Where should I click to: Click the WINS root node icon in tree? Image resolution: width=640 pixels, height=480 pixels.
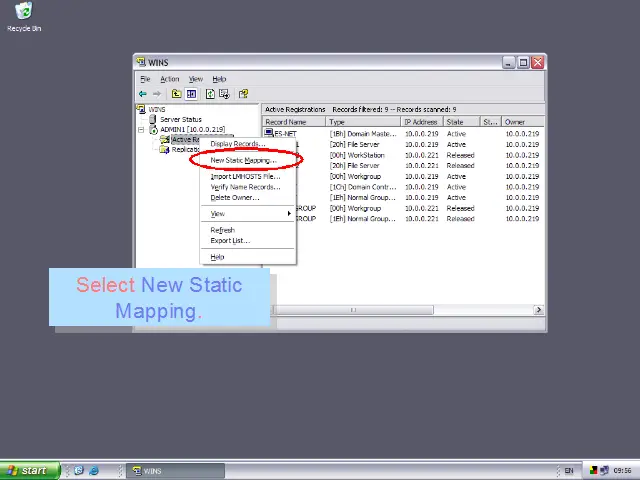[141, 109]
